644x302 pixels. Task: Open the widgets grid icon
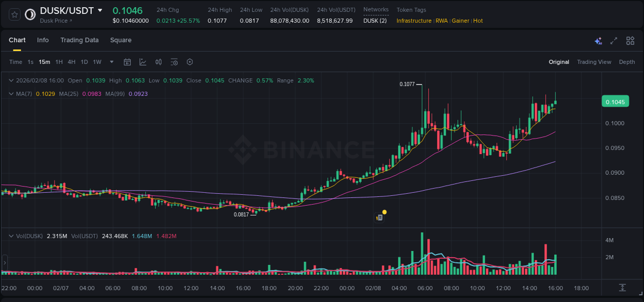(x=630, y=40)
